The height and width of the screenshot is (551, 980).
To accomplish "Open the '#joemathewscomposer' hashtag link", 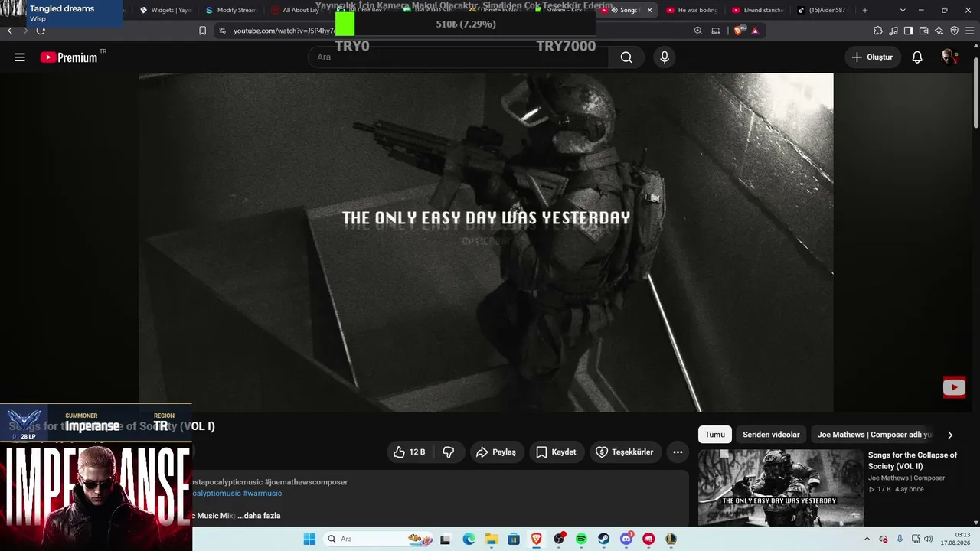I will 306,482.
